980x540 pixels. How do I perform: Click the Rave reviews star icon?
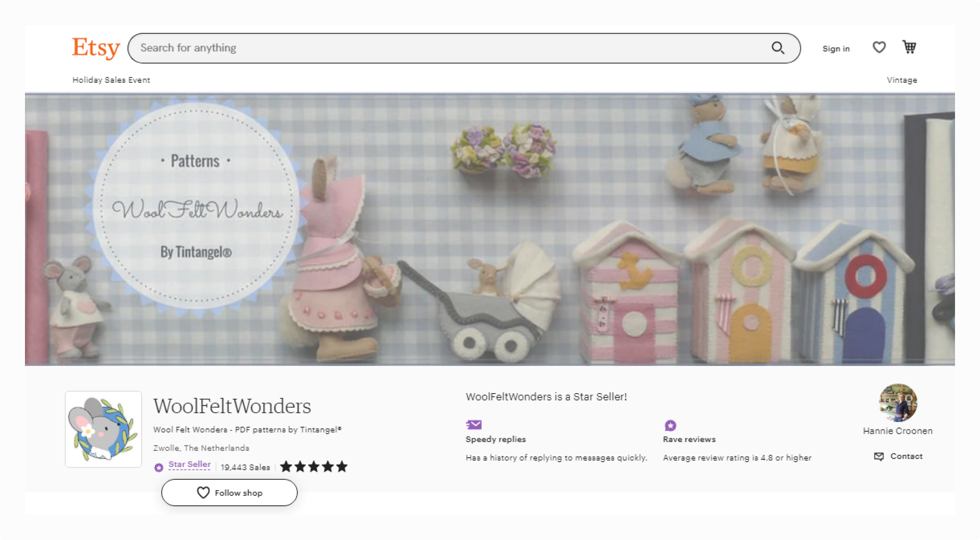(x=670, y=425)
